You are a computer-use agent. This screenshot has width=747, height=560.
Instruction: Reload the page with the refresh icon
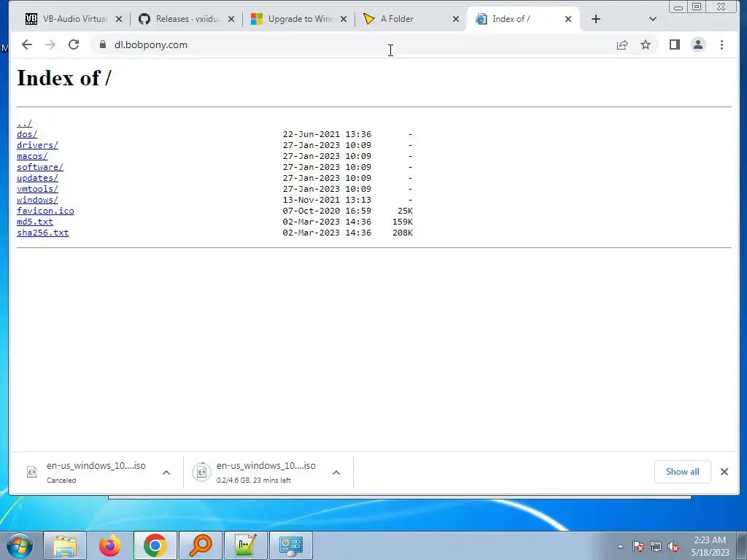coord(74,44)
